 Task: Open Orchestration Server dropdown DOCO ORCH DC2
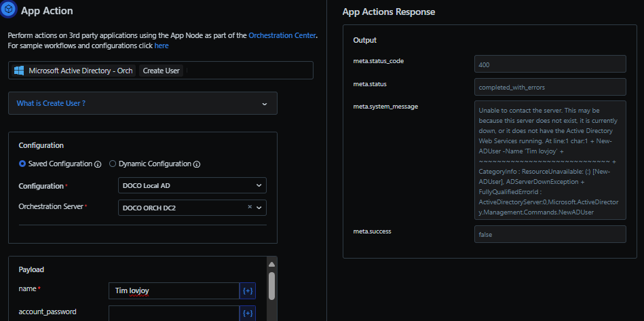coord(192,208)
